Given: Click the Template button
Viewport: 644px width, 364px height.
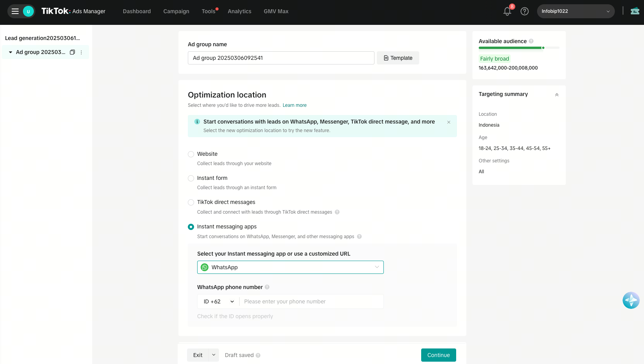Looking at the screenshot, I should 398,58.
